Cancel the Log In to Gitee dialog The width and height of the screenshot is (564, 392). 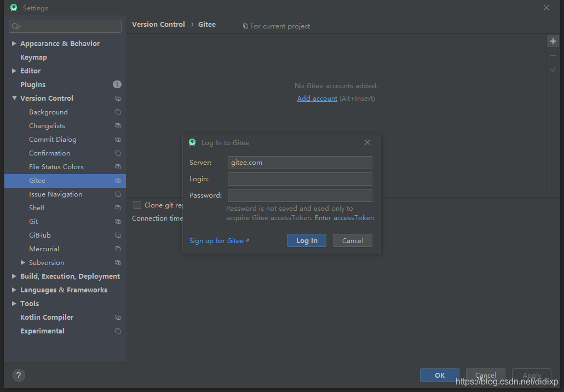click(352, 240)
